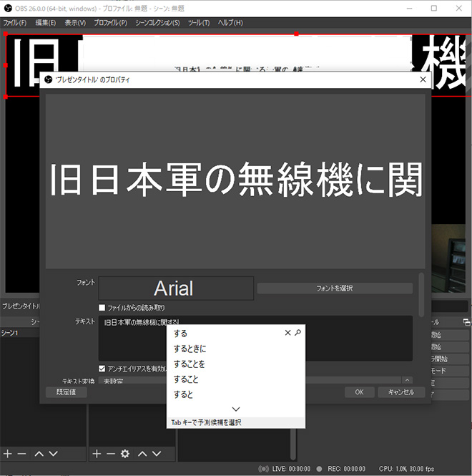472x476 pixels.
Task: Click the properties dialog vertical scrollbar
Action: pyautogui.click(x=421, y=295)
